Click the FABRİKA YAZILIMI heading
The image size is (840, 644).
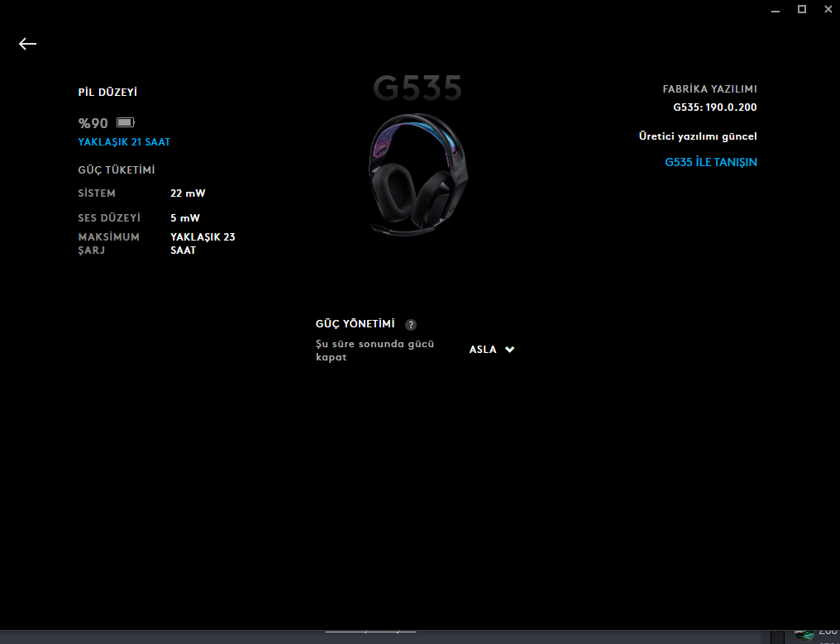pos(710,89)
